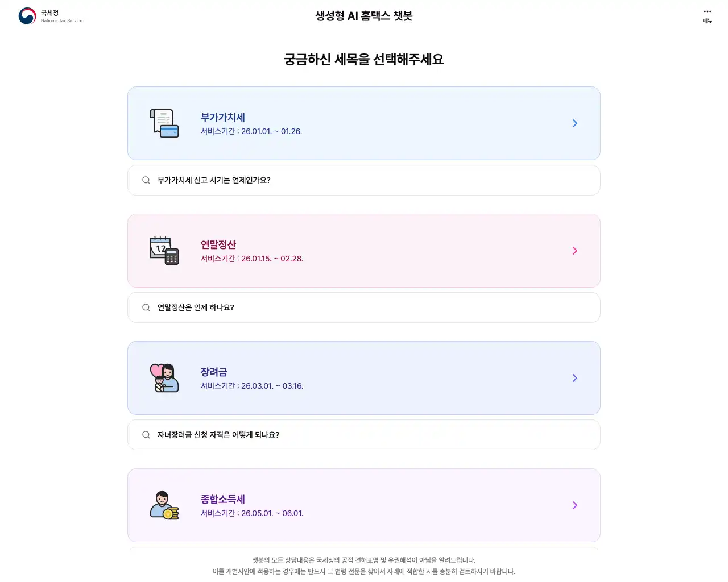Click the magnifier icon in the 자녀장려금 question bar
The width and height of the screenshot is (728, 582).
click(146, 435)
